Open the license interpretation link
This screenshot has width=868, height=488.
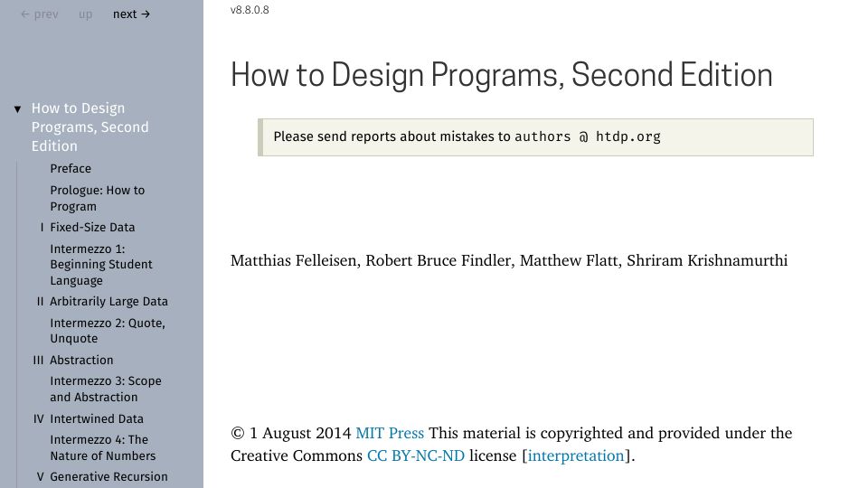pyautogui.click(x=576, y=455)
